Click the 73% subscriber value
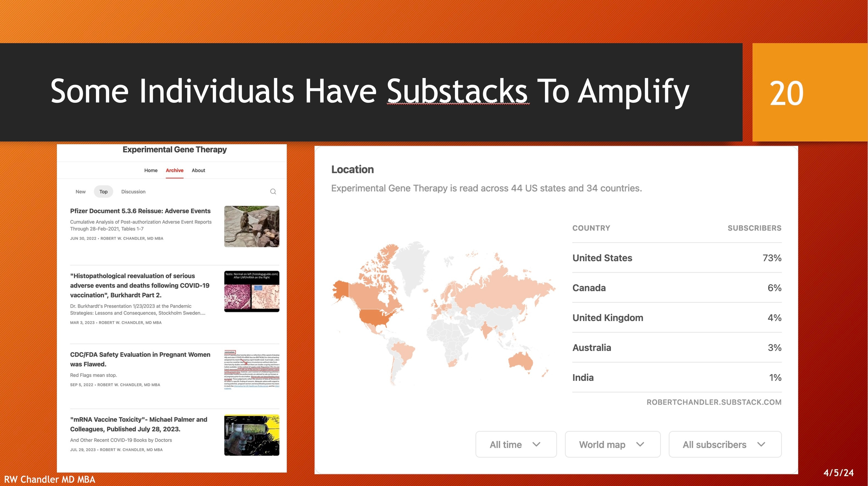This screenshot has width=868, height=486. pos(772,258)
